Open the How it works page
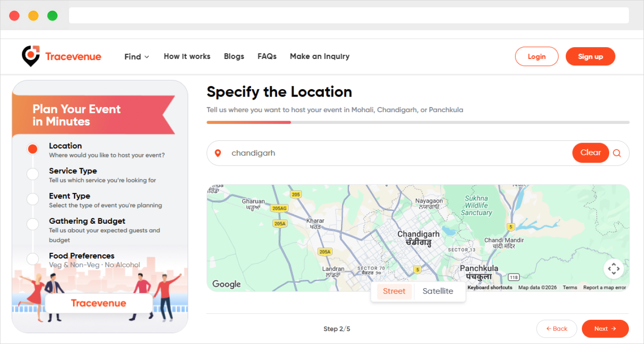644x344 pixels. pyautogui.click(x=187, y=56)
